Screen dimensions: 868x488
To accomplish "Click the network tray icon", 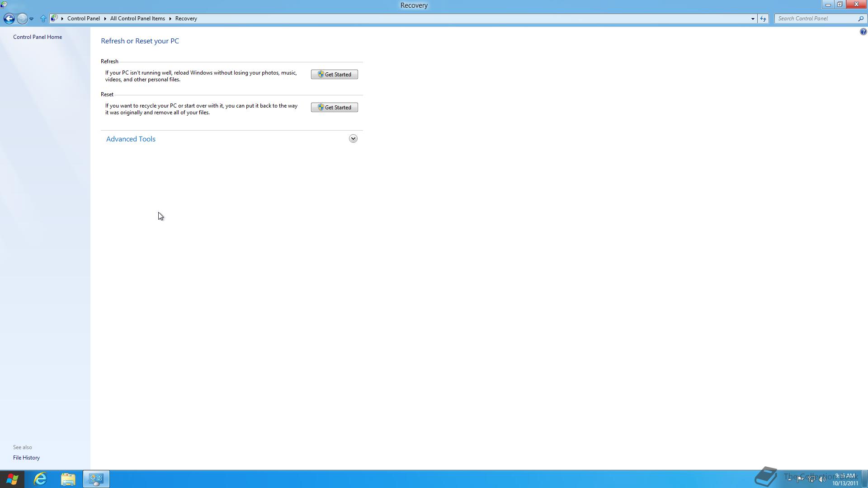I will 811,479.
